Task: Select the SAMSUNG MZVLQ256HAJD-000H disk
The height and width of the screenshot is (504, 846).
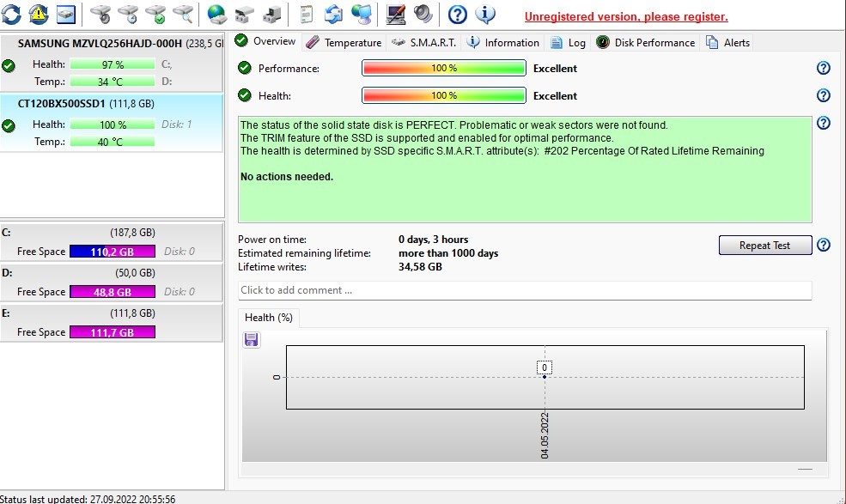Action: [112, 62]
